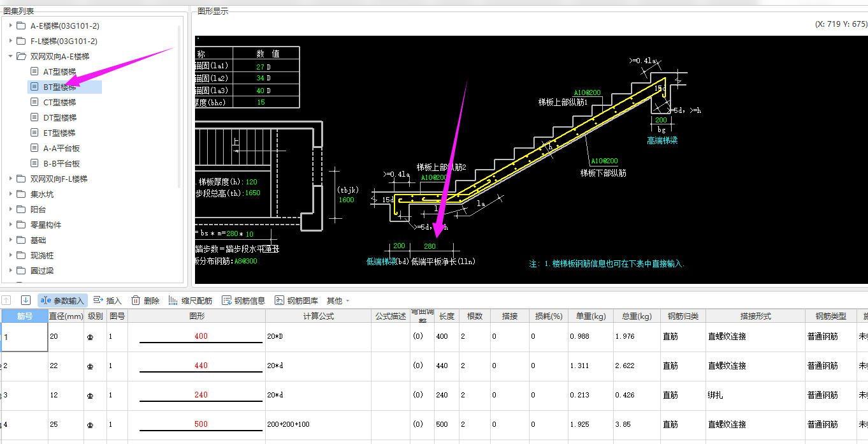The image size is (868, 444).
Task: Click the shape cell showing 400
Action: [197, 337]
